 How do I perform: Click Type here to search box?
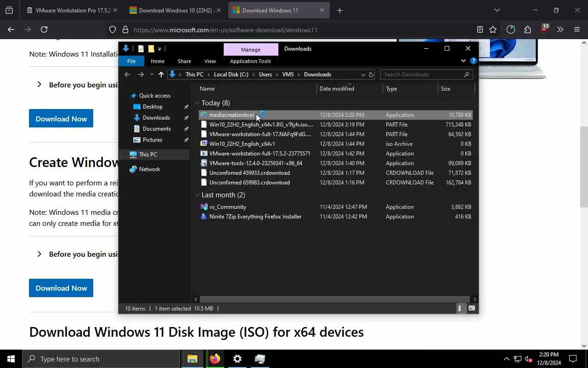pyautogui.click(x=101, y=359)
